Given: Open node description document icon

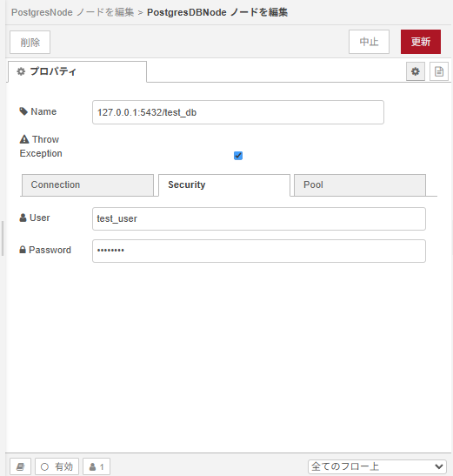Looking at the screenshot, I should coord(439,71).
